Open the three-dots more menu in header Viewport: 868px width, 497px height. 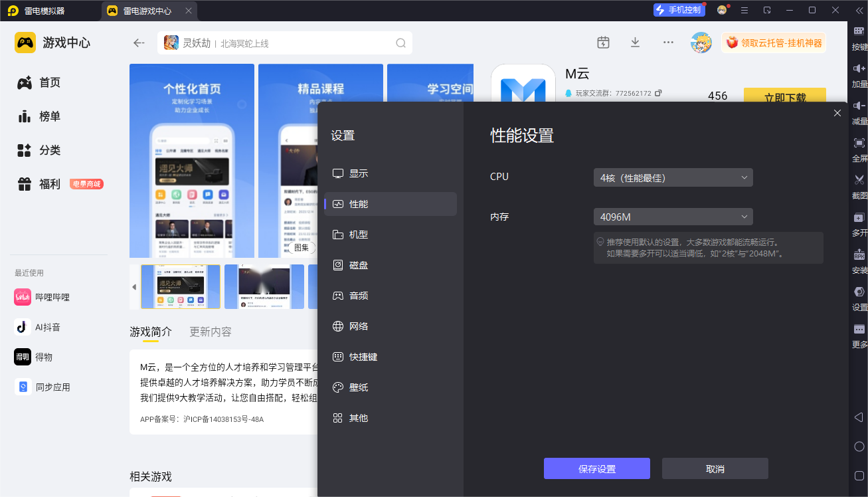[668, 43]
